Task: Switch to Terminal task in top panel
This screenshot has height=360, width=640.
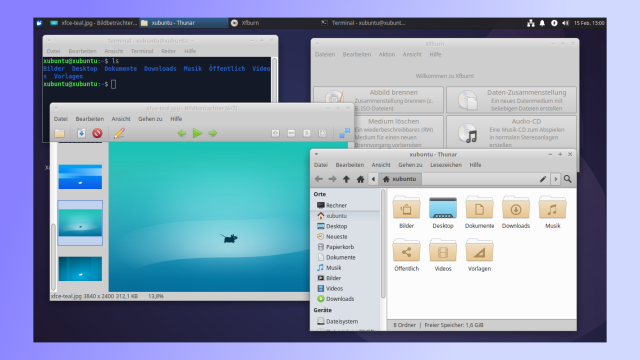Action: (x=363, y=23)
